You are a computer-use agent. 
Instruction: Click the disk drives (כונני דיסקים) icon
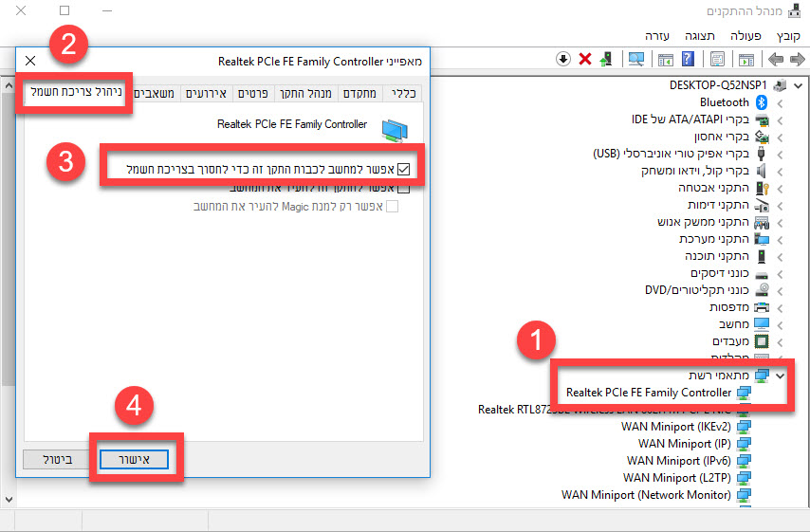tap(762, 274)
